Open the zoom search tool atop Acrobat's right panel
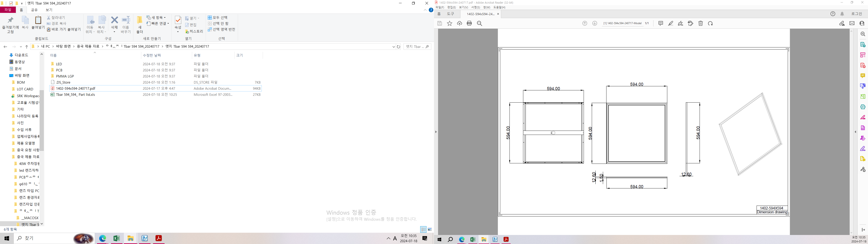868x244 pixels. coord(863,34)
